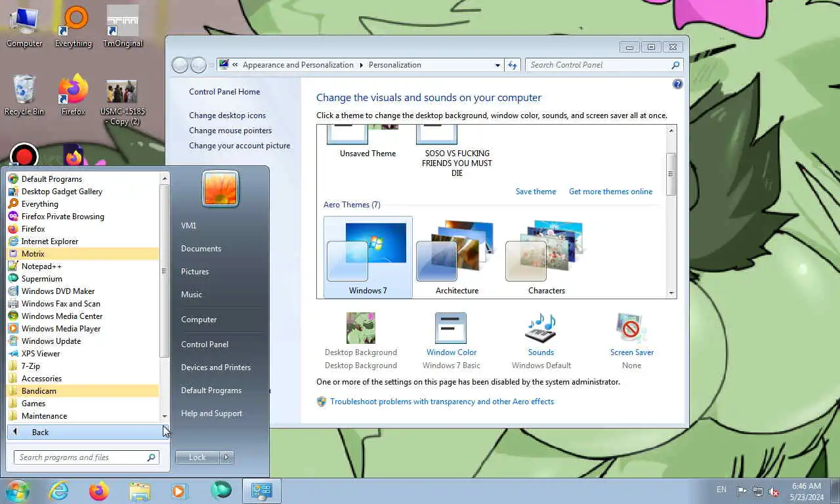The width and height of the screenshot is (840, 504).
Task: Open Music from Start menu
Action: click(192, 295)
